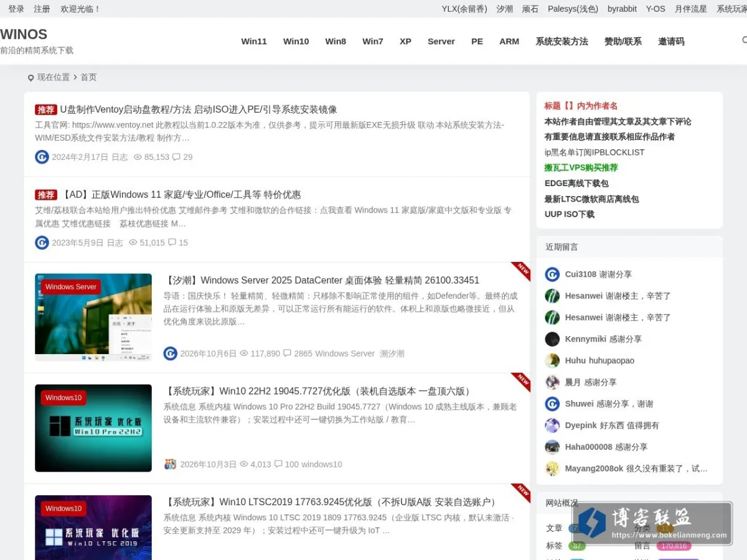Click views eye icon beside 117,890
The image size is (747, 560).
[244, 353]
